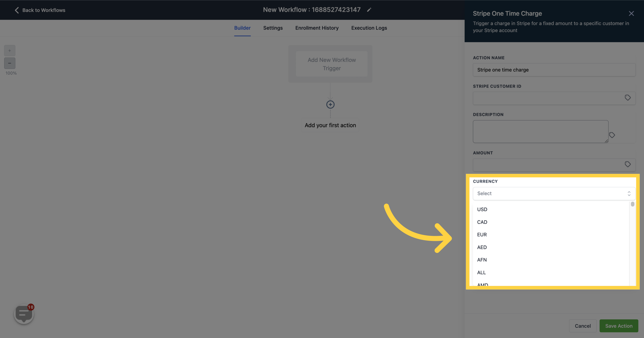Viewport: 644px width, 338px height.
Task: Click the Back to Workflows arrow icon
Action: 17,10
